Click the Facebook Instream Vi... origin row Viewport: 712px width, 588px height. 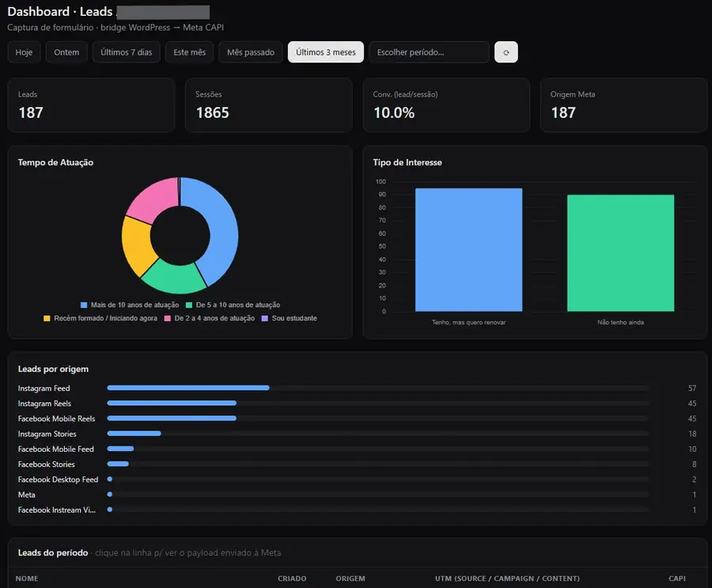(x=357, y=510)
